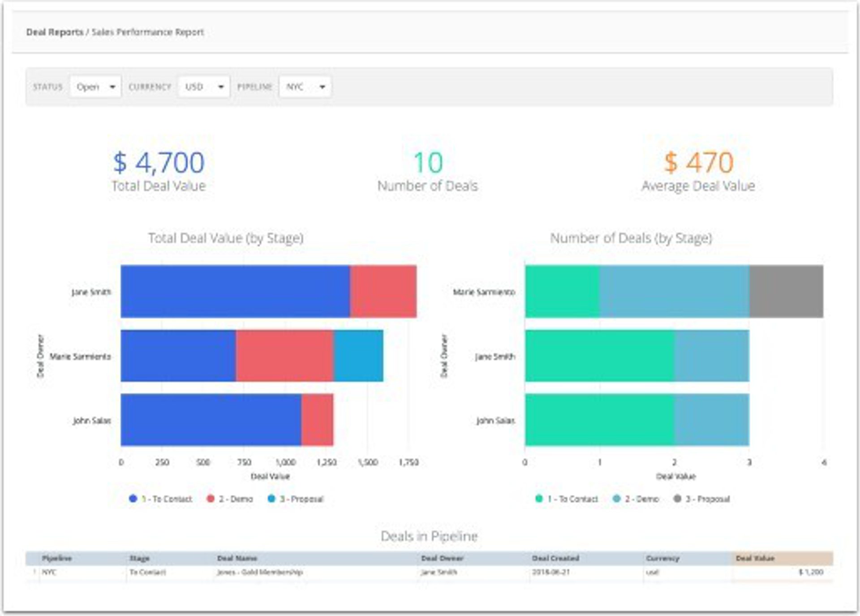
Task: Toggle '1 - To Contact' blue legend dot
Action: point(133,499)
